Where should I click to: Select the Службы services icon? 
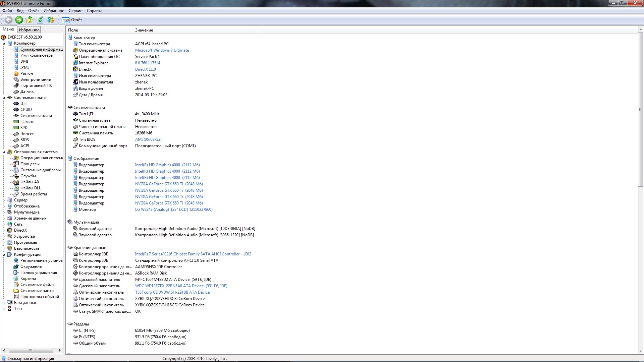16,176
